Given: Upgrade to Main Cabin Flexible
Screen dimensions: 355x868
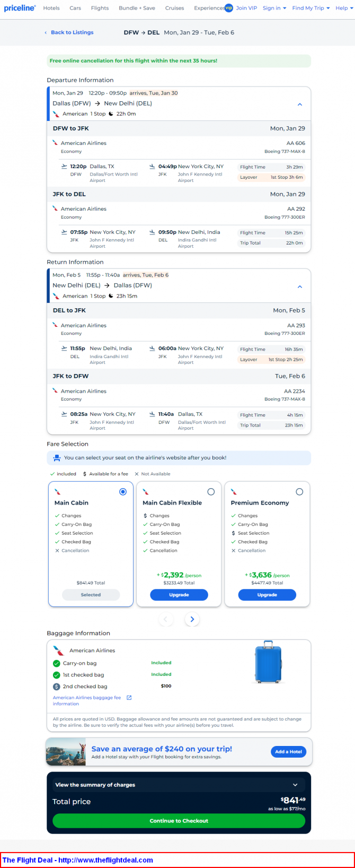Looking at the screenshot, I should pos(179,595).
